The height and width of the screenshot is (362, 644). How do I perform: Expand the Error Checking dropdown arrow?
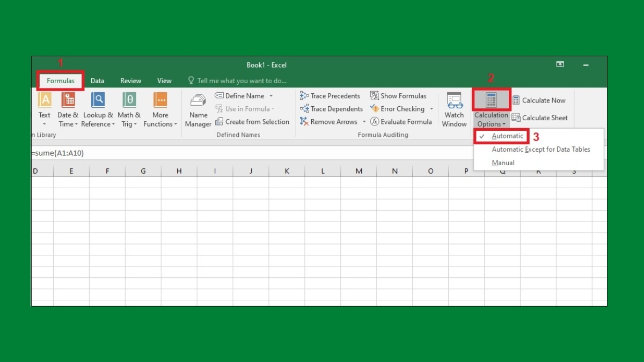(431, 109)
